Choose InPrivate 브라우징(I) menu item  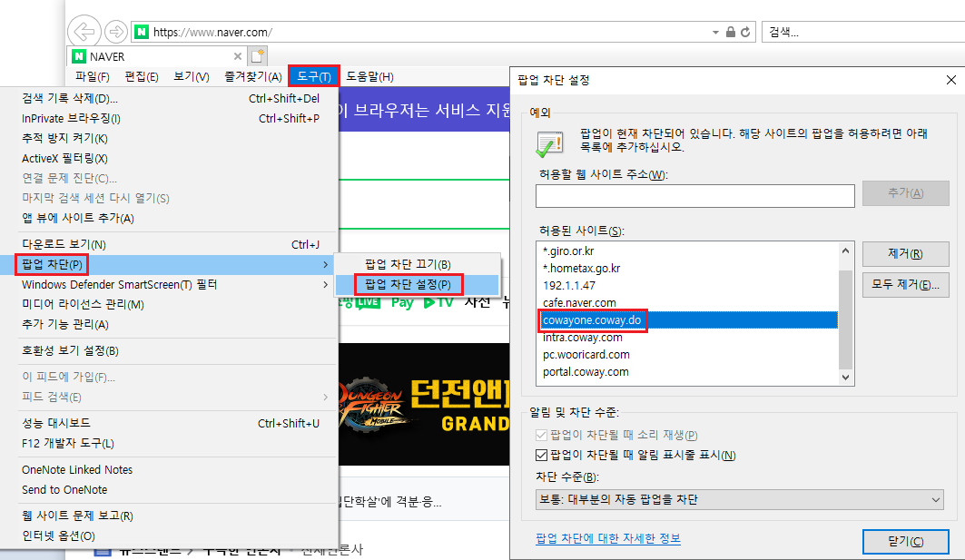171,118
